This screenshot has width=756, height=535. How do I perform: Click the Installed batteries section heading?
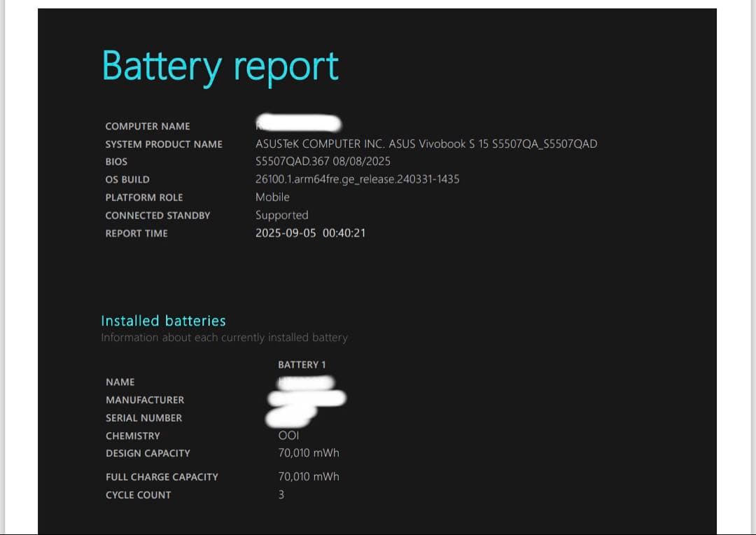click(x=162, y=321)
